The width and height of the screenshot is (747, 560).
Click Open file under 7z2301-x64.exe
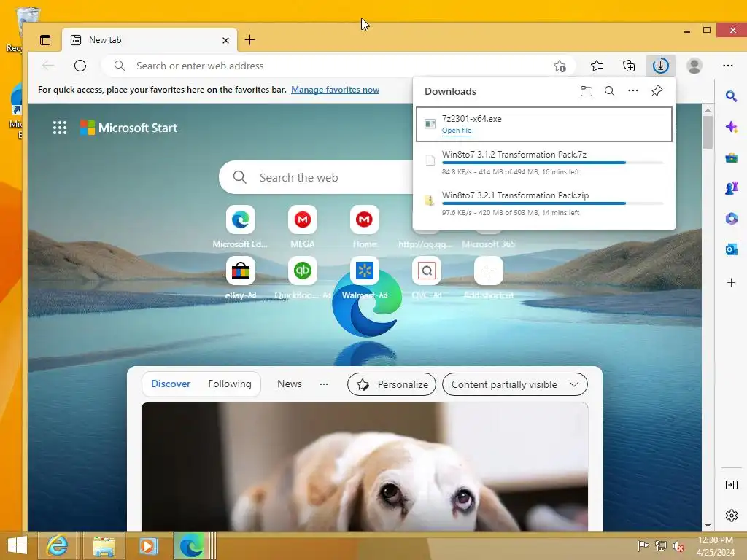coord(456,131)
